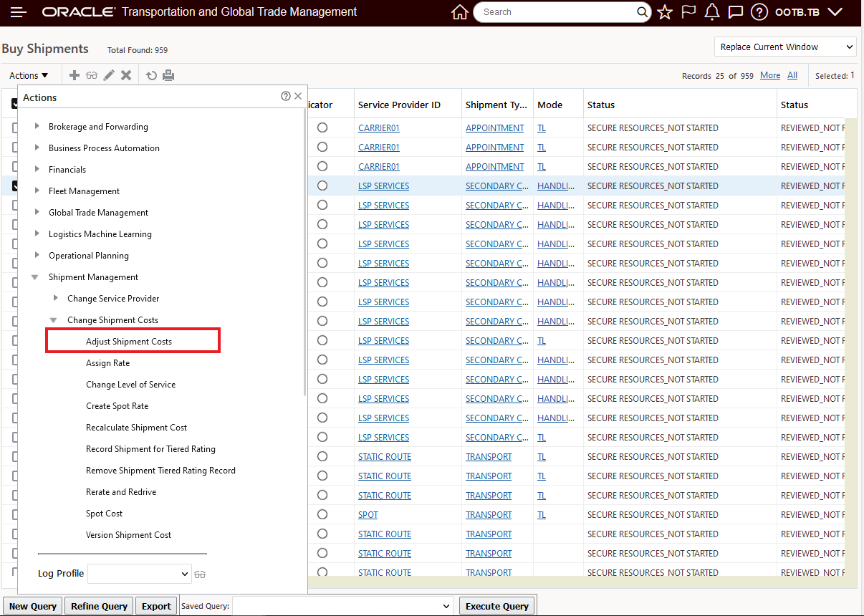This screenshot has width=864, height=616.
Task: Click the search magnifier icon
Action: (643, 12)
